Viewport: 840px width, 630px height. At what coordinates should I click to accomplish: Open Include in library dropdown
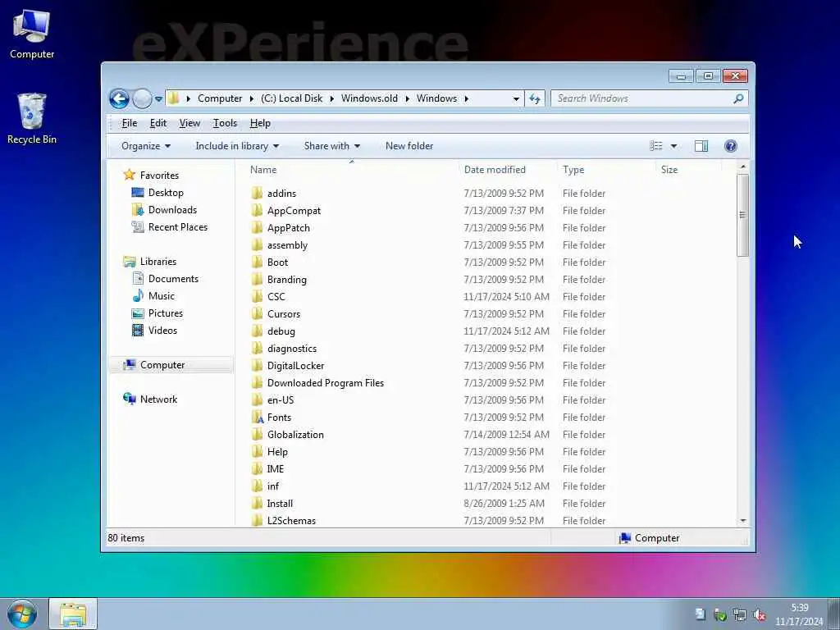click(237, 146)
